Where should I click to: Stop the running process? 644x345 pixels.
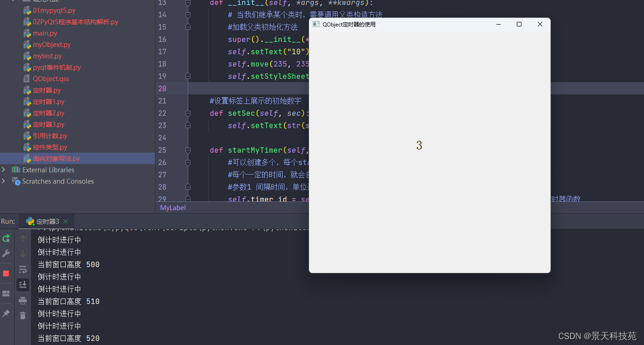coord(6,273)
